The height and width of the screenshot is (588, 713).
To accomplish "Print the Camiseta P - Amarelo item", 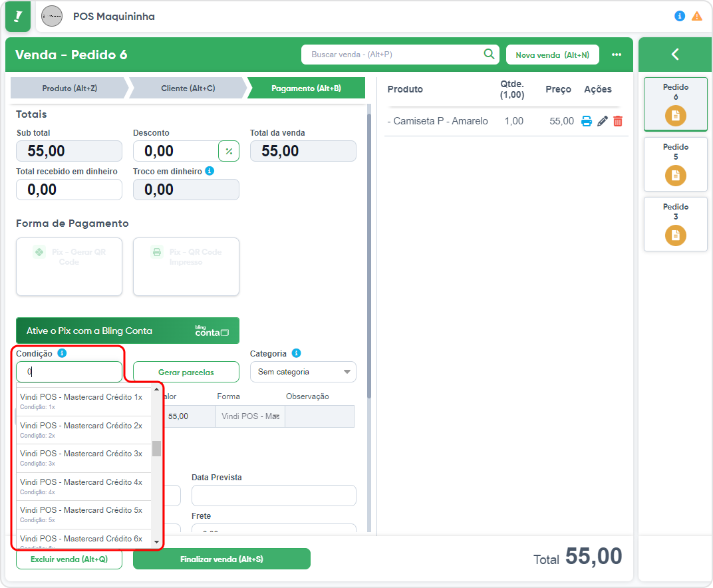I will (587, 122).
